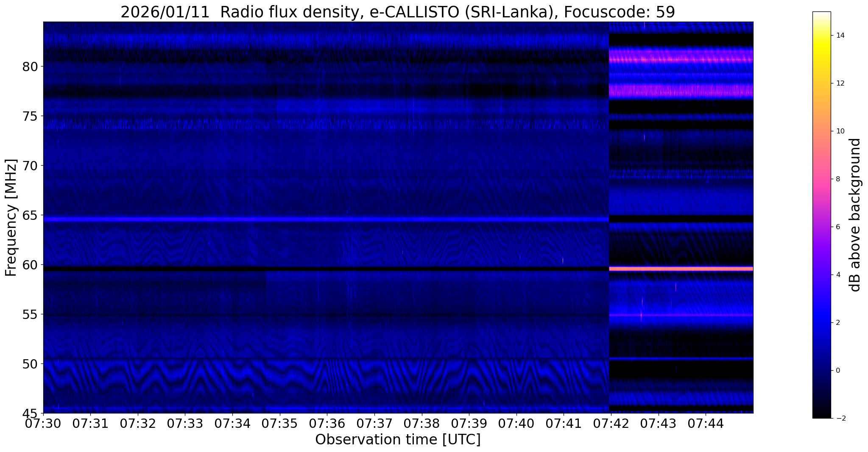Click the 50 MHz frequency tick label

(x=30, y=363)
